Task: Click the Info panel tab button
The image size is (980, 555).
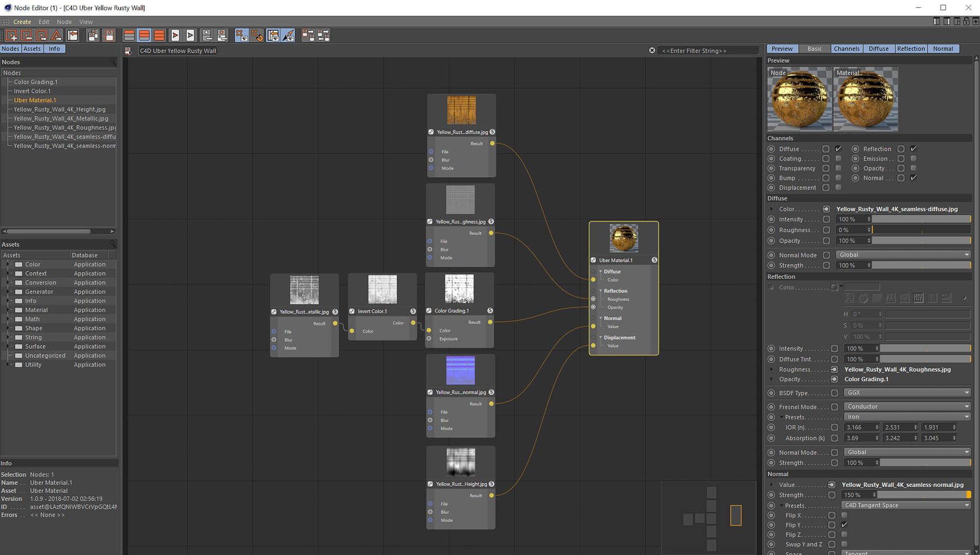Action: tap(54, 49)
